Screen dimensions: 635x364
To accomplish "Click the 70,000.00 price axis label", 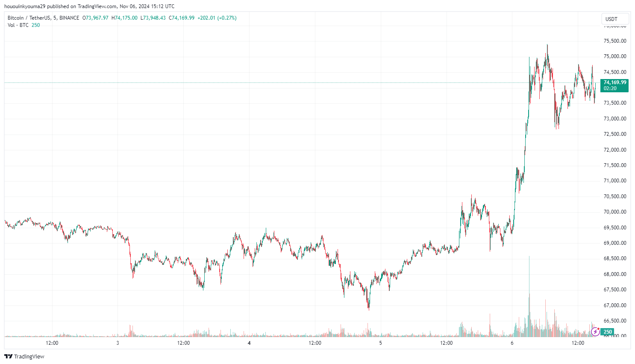I will click(x=615, y=212).
